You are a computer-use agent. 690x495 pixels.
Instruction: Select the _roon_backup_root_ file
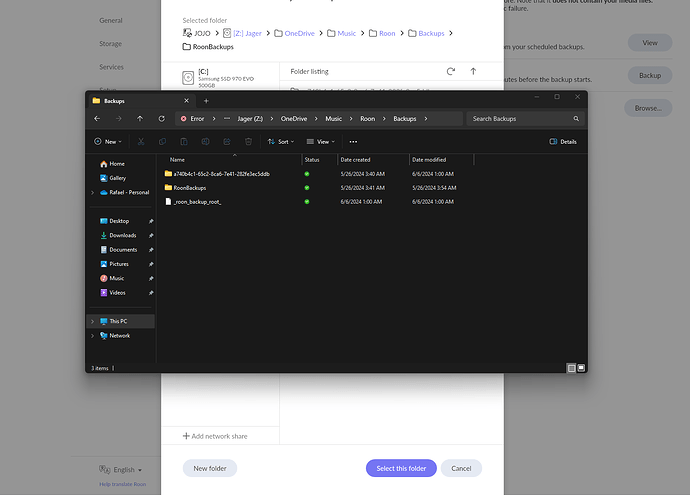(x=197, y=202)
